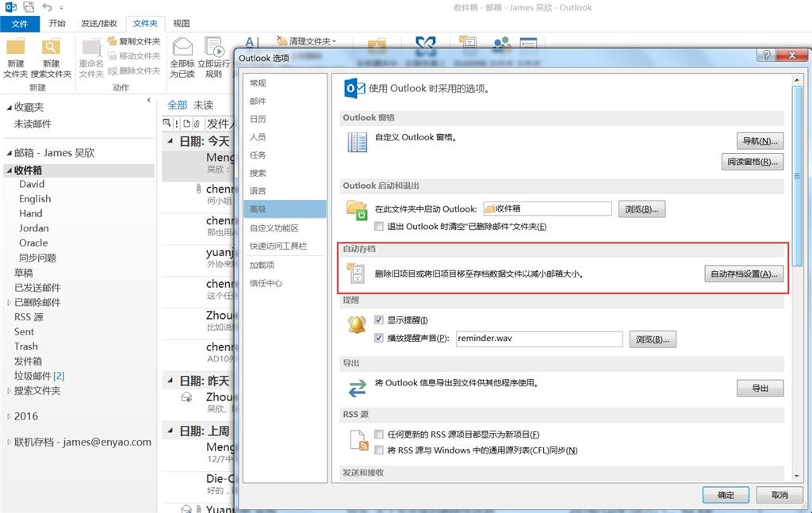Click the New Search Folder icon
The width and height of the screenshot is (812, 513).
click(51, 47)
